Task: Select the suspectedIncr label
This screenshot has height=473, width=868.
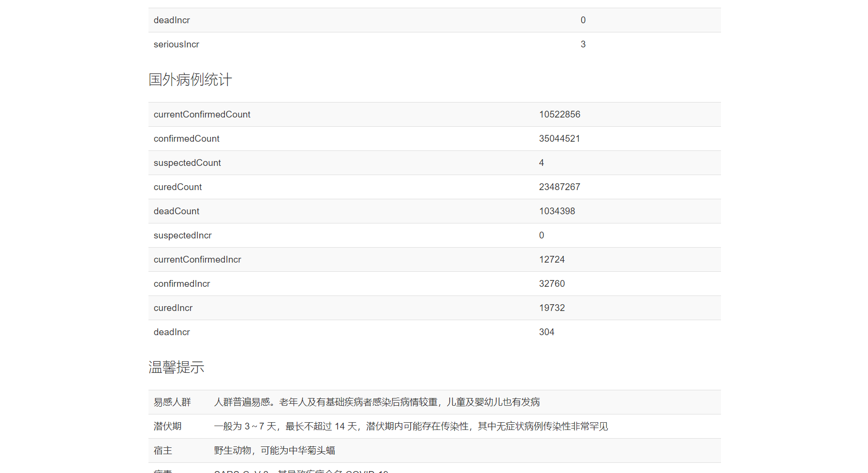Action: click(x=183, y=236)
